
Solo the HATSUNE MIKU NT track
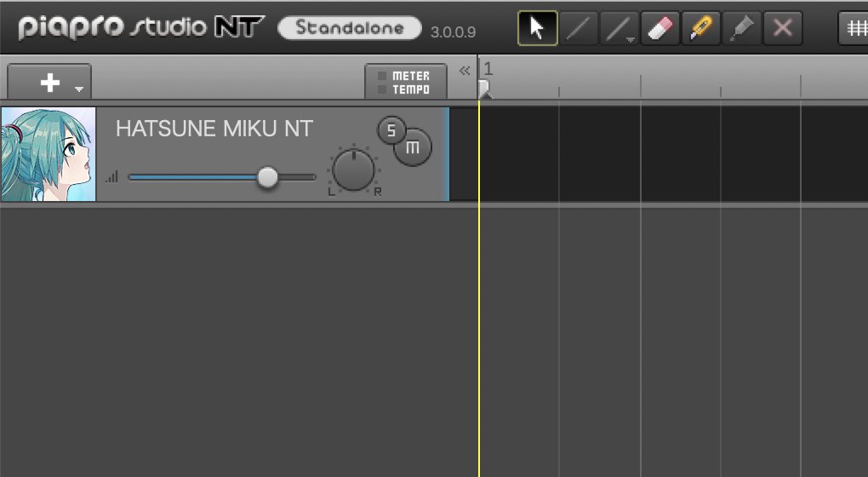point(391,130)
